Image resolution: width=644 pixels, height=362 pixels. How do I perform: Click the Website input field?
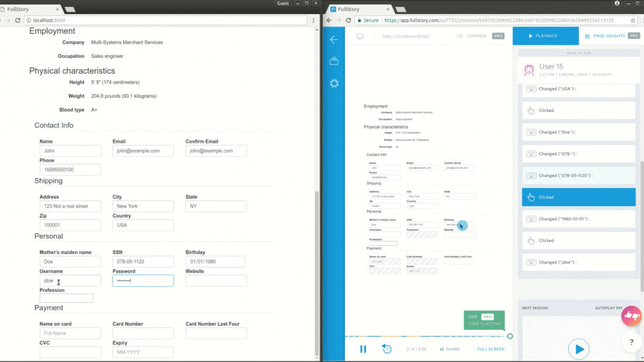click(216, 281)
